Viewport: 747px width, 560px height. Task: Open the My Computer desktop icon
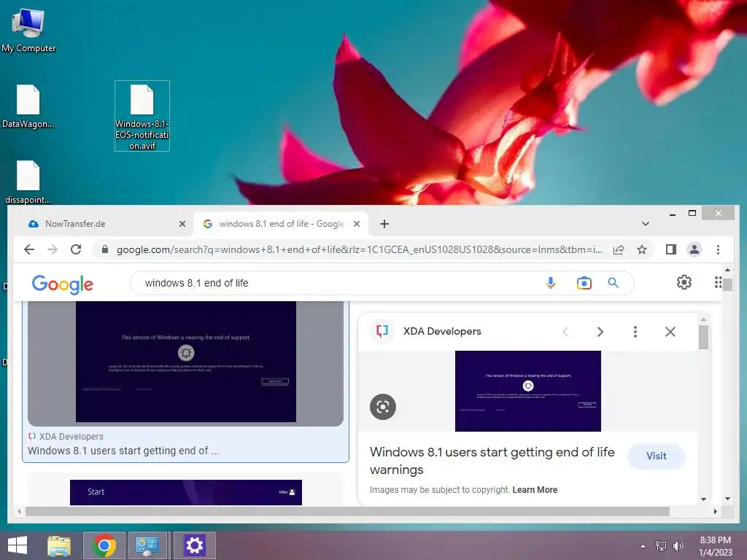point(28,31)
